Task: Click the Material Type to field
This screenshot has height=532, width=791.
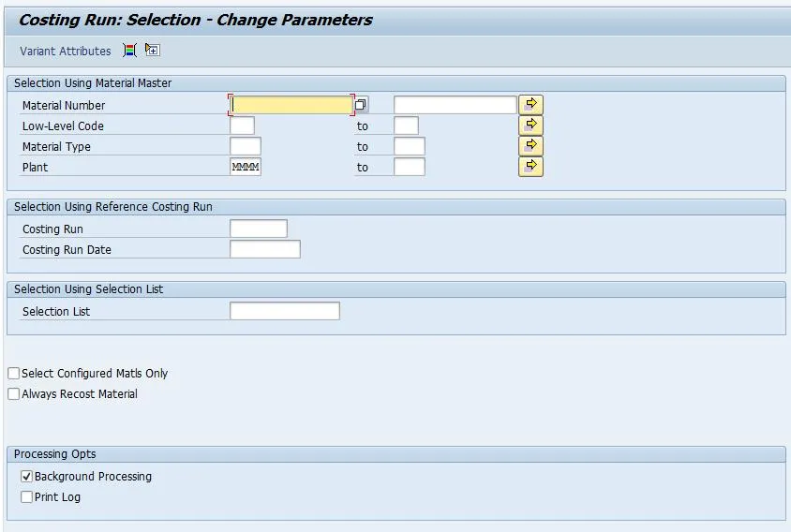Action: click(410, 146)
